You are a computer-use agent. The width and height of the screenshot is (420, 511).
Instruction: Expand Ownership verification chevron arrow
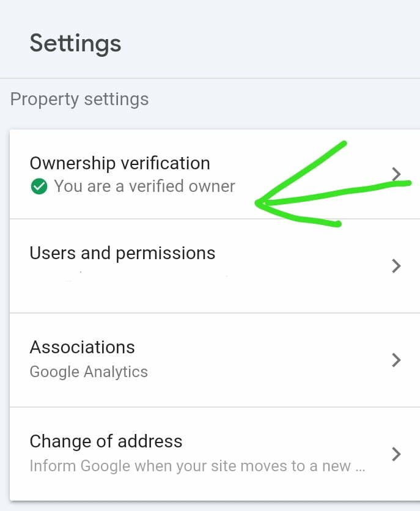tap(396, 174)
